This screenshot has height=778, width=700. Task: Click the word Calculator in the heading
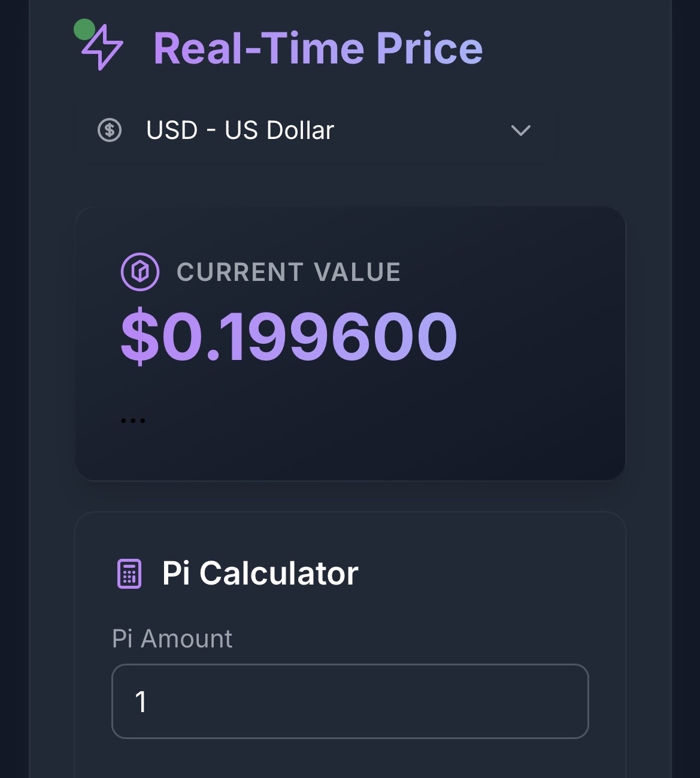point(278,573)
